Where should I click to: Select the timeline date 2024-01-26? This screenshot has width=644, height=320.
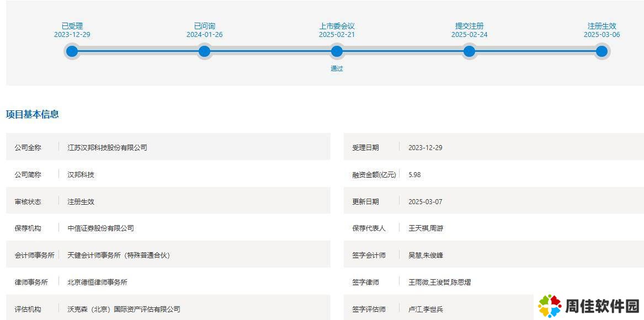[x=204, y=35]
